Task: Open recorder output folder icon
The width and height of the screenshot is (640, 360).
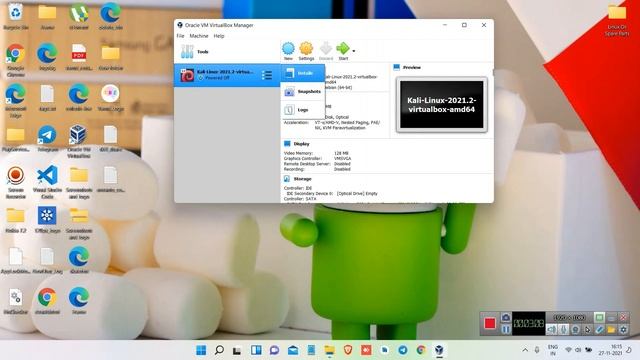Action: pyautogui.click(x=611, y=329)
